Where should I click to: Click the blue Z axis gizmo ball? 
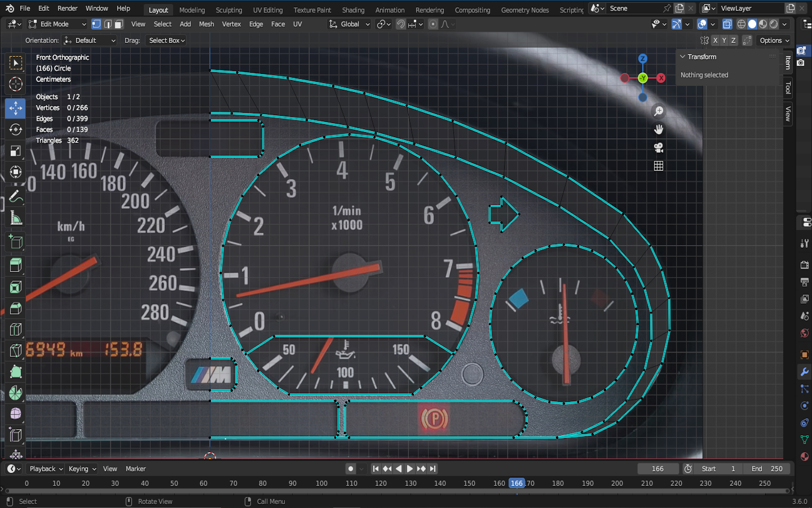[x=642, y=59]
